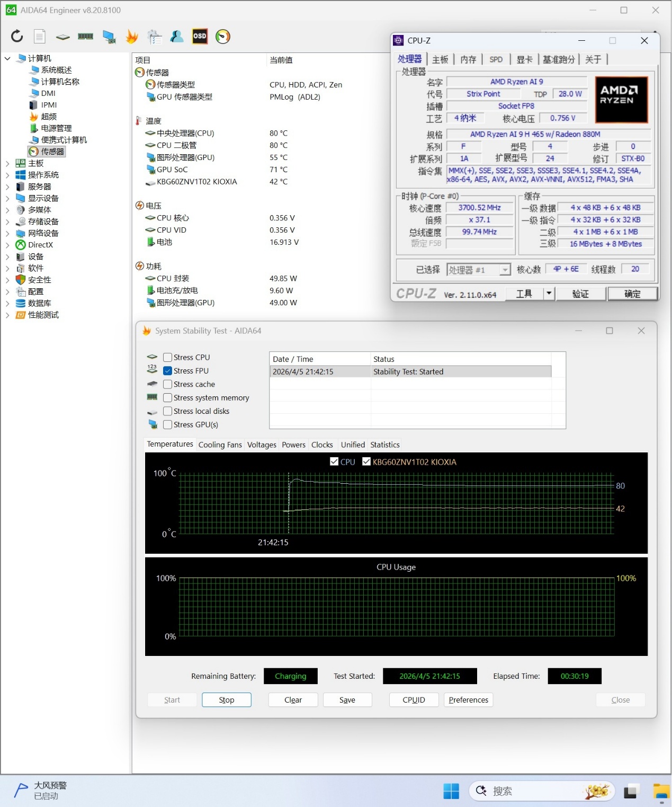Click the gauge sensor panel toolbar icon
The width and height of the screenshot is (672, 807).
click(x=223, y=36)
